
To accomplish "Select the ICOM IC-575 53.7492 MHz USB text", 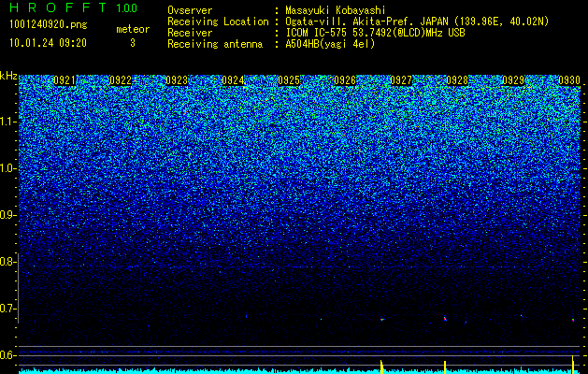I will coord(375,33).
